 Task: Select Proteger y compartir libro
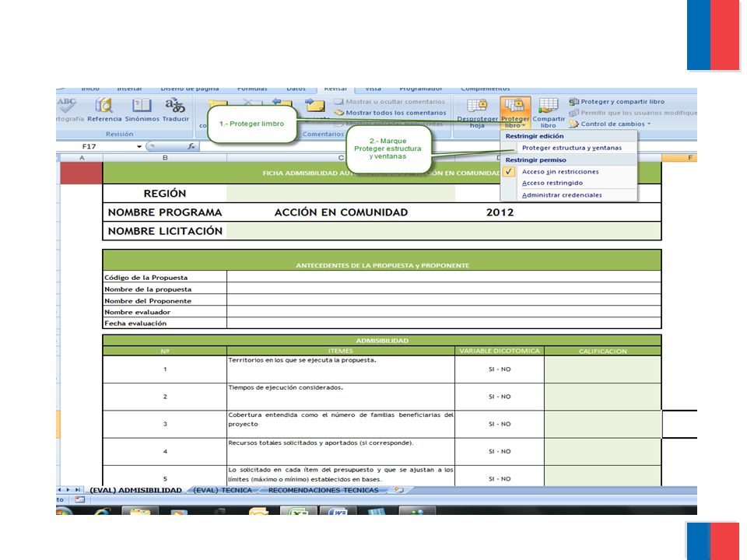(x=617, y=101)
